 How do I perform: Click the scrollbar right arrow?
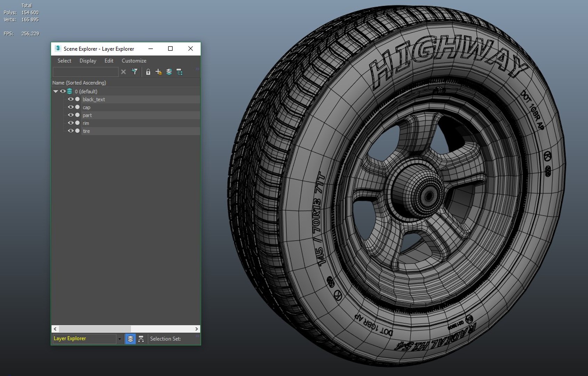[x=197, y=329]
